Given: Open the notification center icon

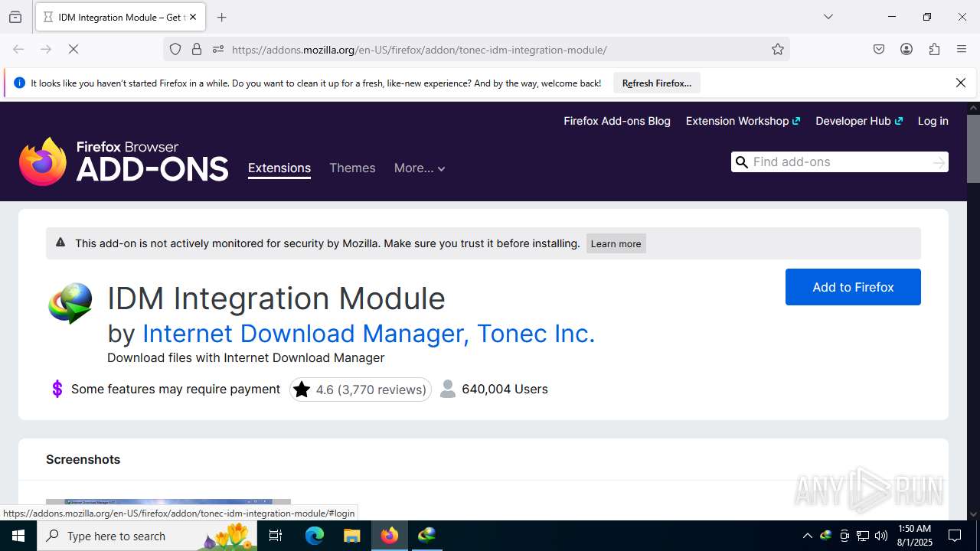Looking at the screenshot, I should click(x=955, y=536).
